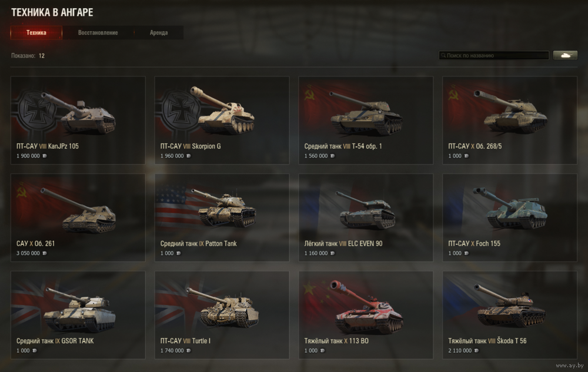Select the 113 BO heavy tank card
Image resolution: width=588 pixels, height=372 pixels.
tap(366, 315)
